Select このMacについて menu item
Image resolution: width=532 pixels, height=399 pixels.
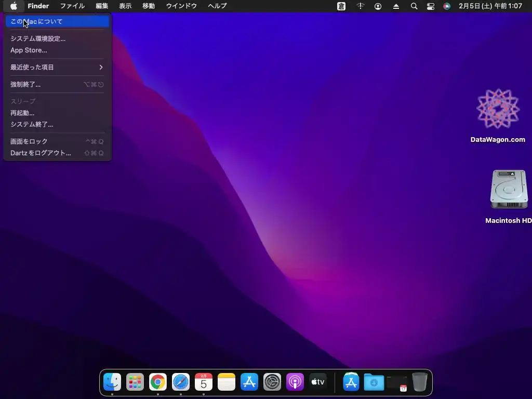tap(57, 21)
